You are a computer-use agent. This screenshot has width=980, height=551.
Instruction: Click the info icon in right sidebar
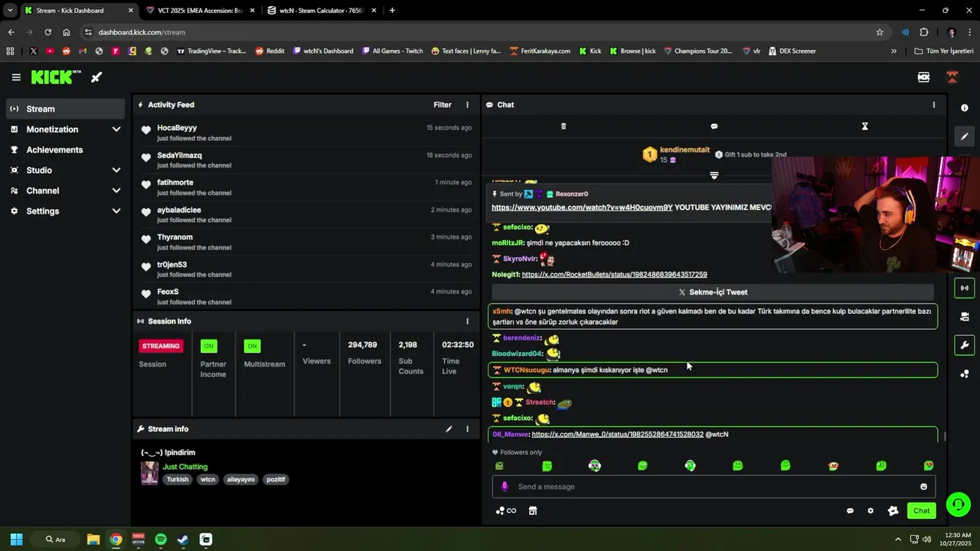coord(964,108)
